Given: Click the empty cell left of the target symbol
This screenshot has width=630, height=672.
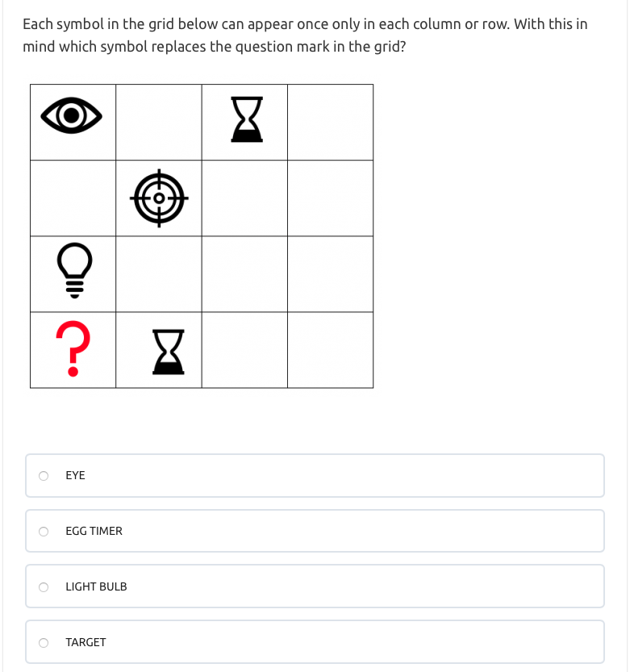Looking at the screenshot, I should click(73, 198).
